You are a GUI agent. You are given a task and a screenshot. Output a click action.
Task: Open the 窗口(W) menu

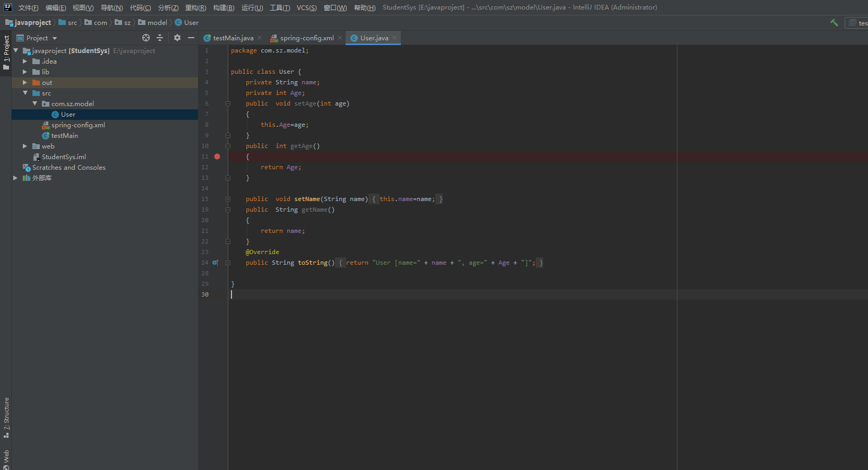point(335,7)
